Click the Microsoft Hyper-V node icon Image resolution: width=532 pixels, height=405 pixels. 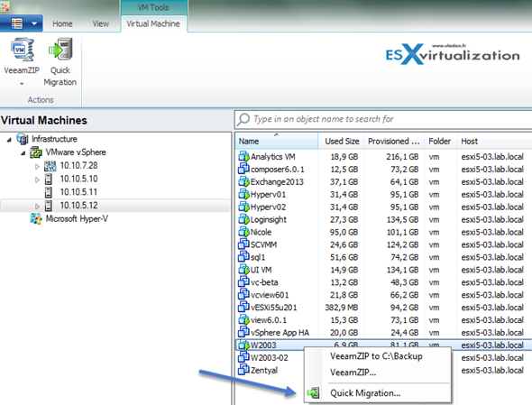click(36, 219)
